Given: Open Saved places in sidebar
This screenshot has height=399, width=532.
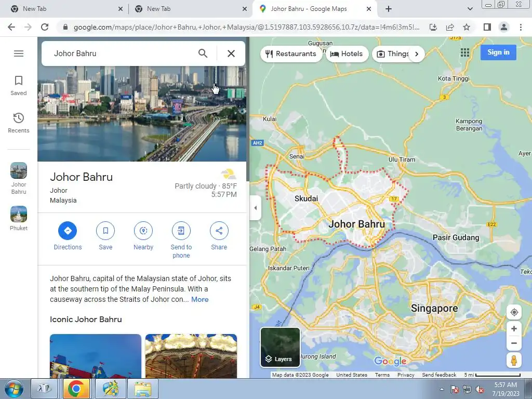Looking at the screenshot, I should coord(19,86).
